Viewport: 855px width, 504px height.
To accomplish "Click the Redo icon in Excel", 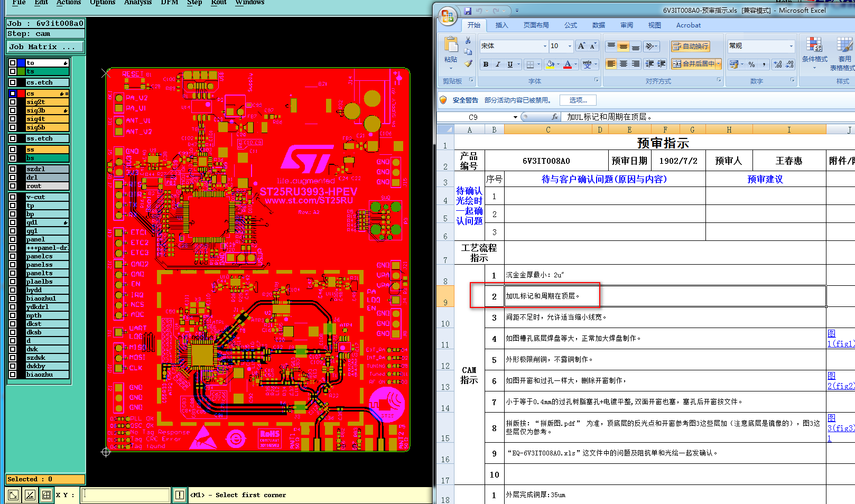I will (x=496, y=11).
